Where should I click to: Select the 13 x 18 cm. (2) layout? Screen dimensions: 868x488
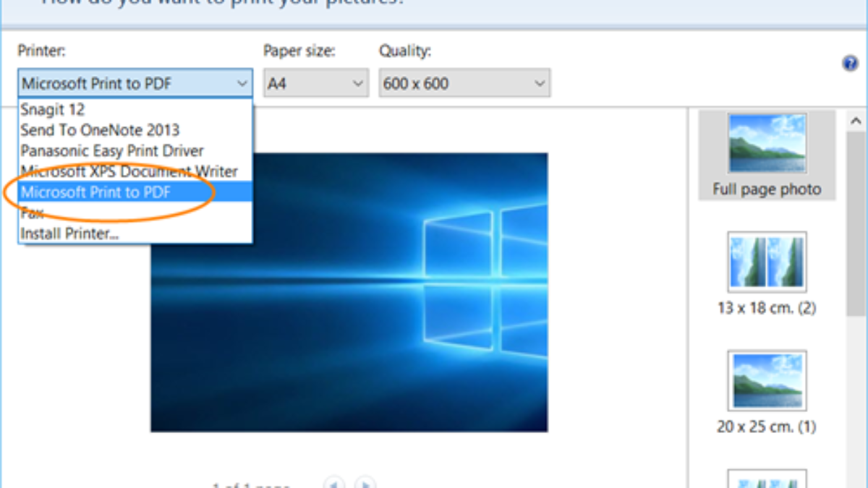click(x=767, y=274)
